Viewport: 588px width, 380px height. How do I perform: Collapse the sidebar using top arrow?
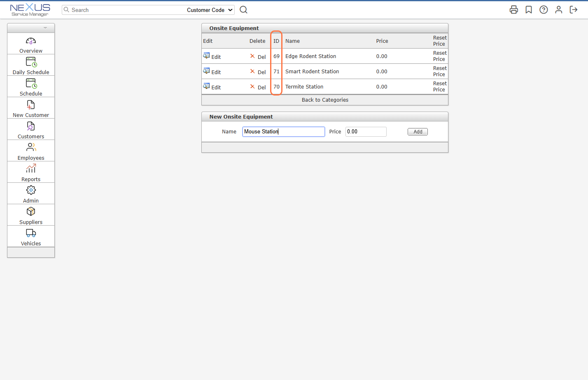[x=45, y=28]
